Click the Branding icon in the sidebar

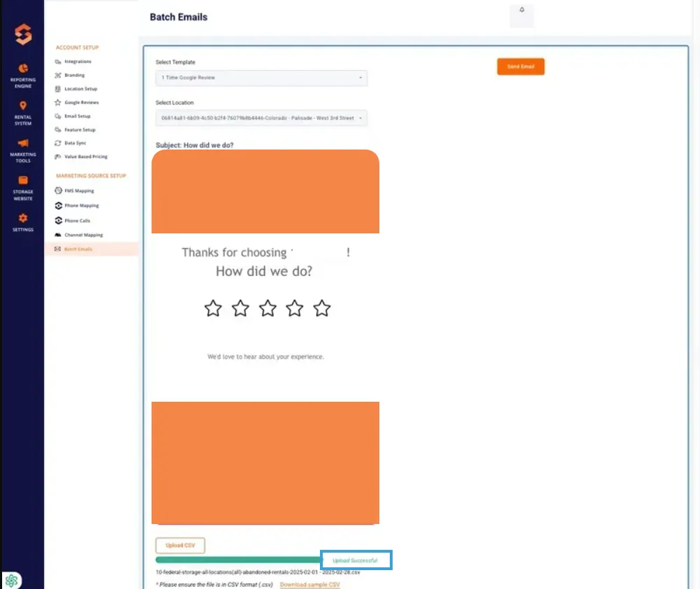pyautogui.click(x=58, y=75)
